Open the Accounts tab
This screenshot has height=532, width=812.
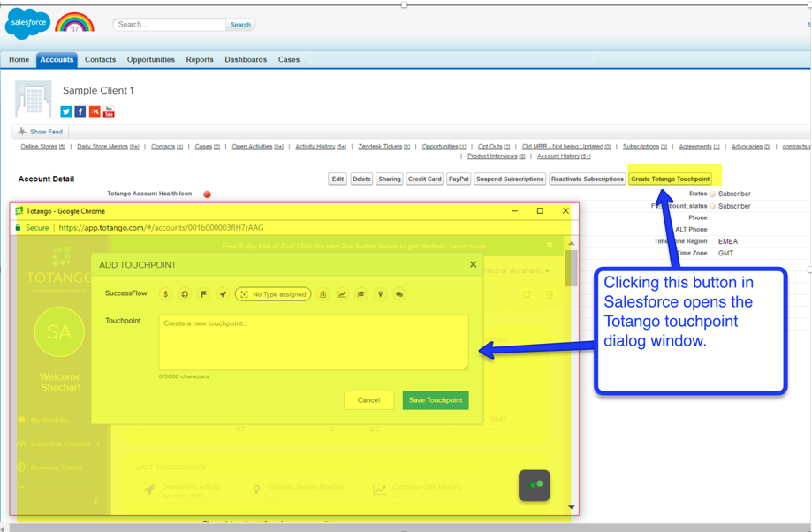click(x=57, y=59)
